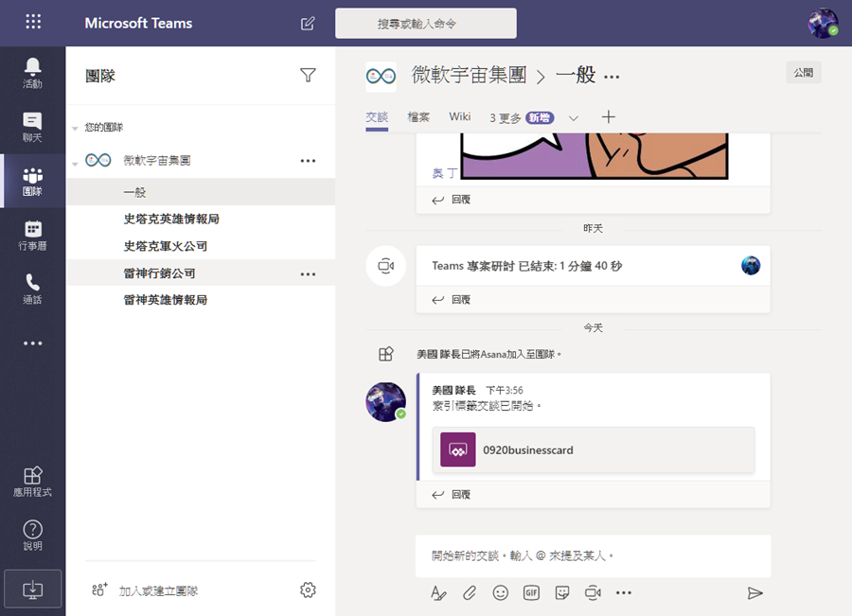Start a meeting via camera icon
Viewport: 852px width, 616px height.
pyautogui.click(x=595, y=592)
